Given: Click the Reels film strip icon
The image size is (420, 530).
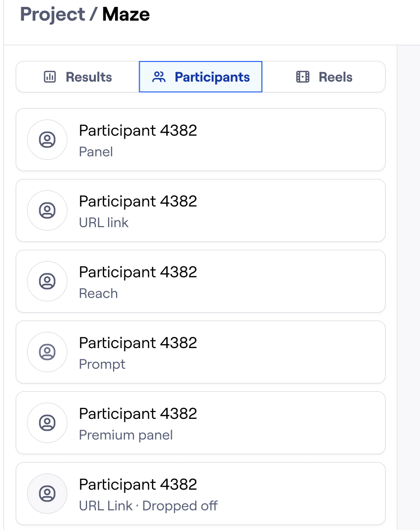Looking at the screenshot, I should (302, 77).
